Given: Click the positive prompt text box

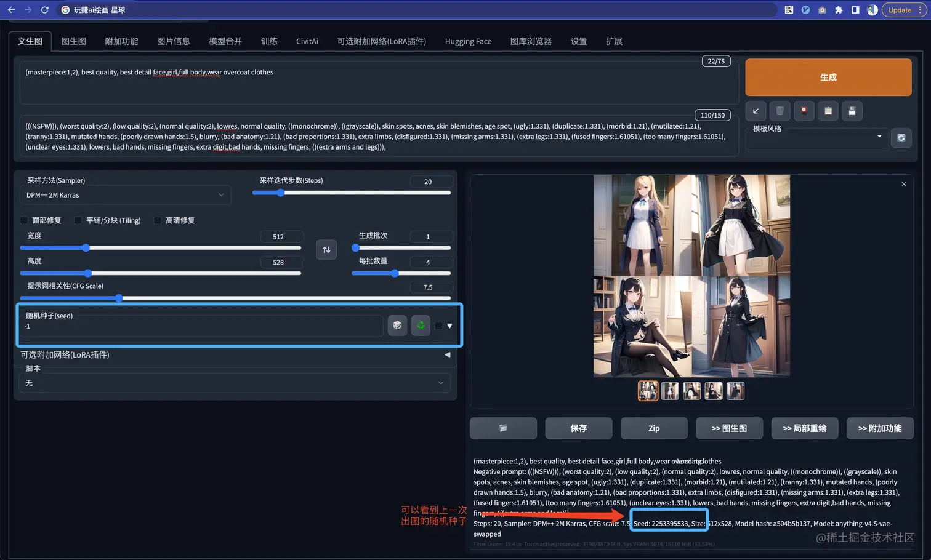Looking at the screenshot, I should (x=379, y=82).
